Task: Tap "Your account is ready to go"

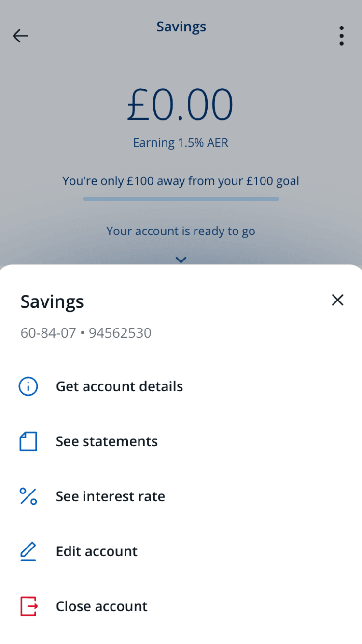Action: 181,231
